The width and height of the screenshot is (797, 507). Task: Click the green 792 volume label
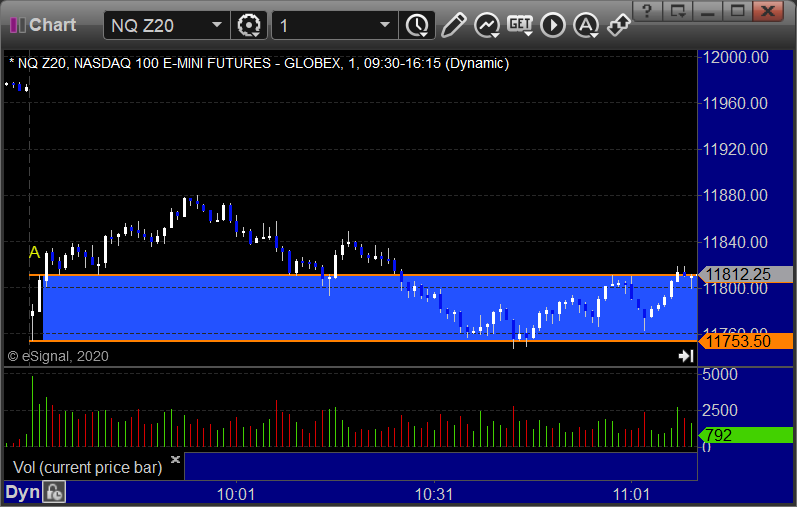pos(745,435)
